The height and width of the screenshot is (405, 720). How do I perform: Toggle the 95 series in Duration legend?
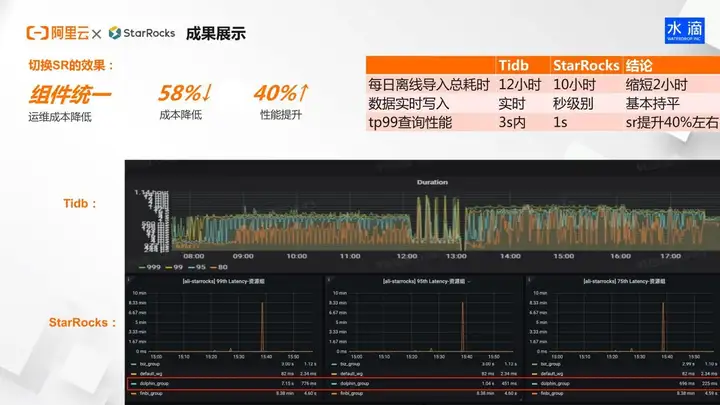click(197, 267)
